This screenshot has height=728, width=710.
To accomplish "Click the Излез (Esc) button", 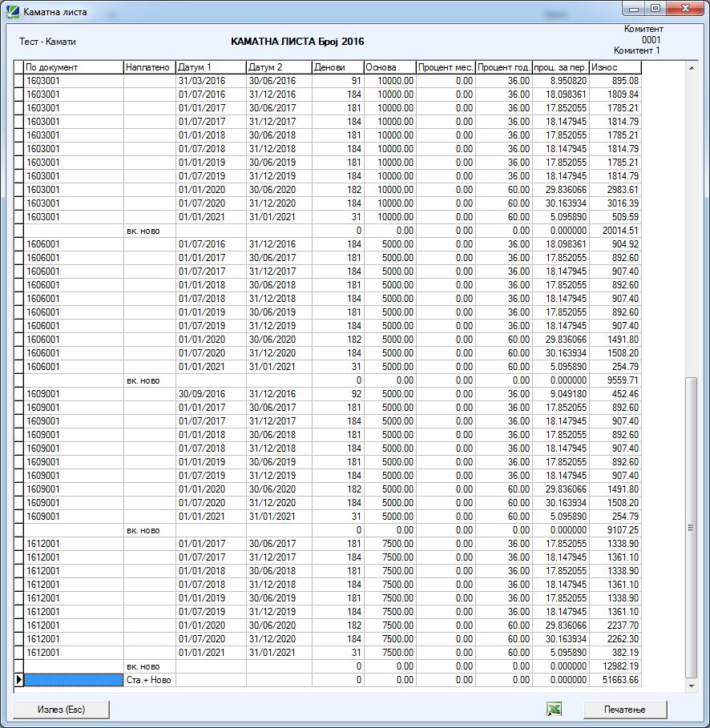I will pyautogui.click(x=62, y=710).
